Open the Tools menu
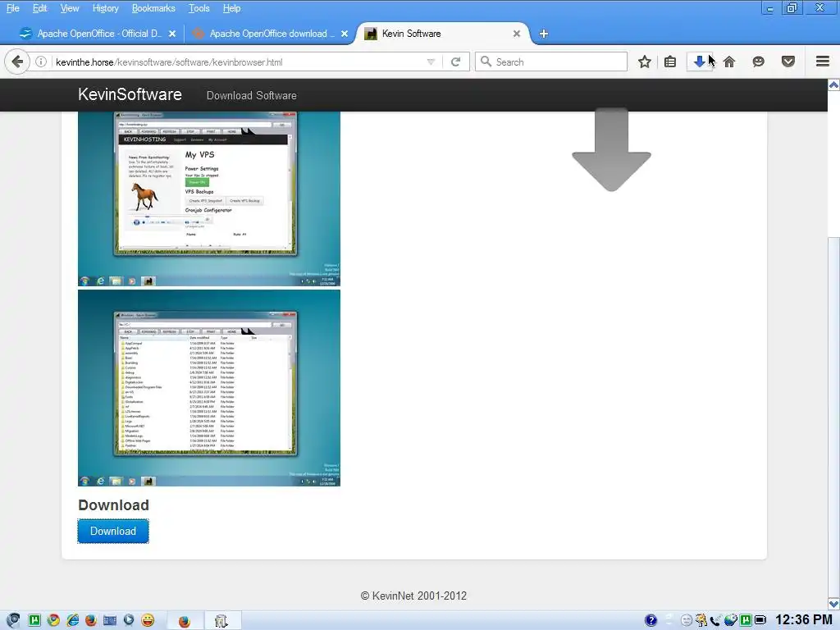The image size is (840, 630). [199, 8]
